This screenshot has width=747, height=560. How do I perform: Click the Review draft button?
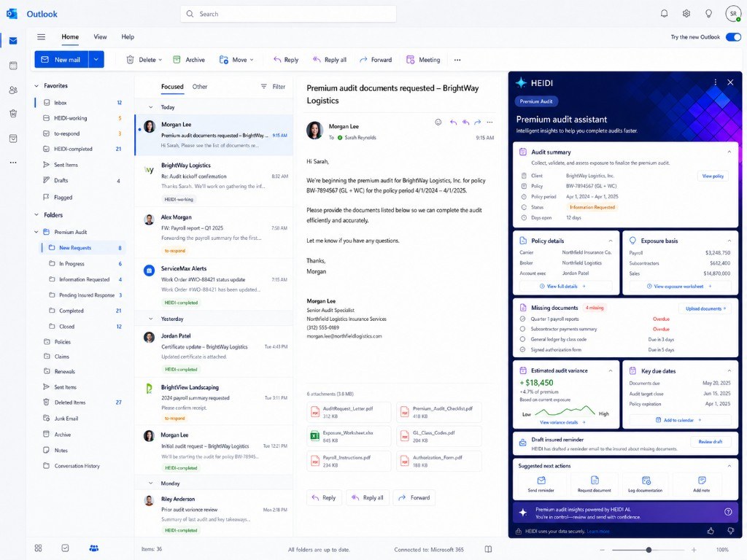point(710,442)
